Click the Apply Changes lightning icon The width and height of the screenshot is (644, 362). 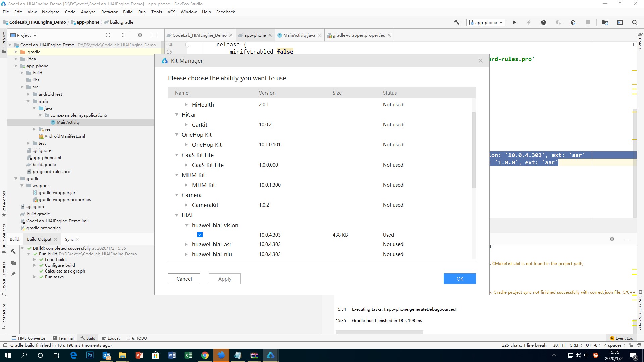(x=529, y=22)
